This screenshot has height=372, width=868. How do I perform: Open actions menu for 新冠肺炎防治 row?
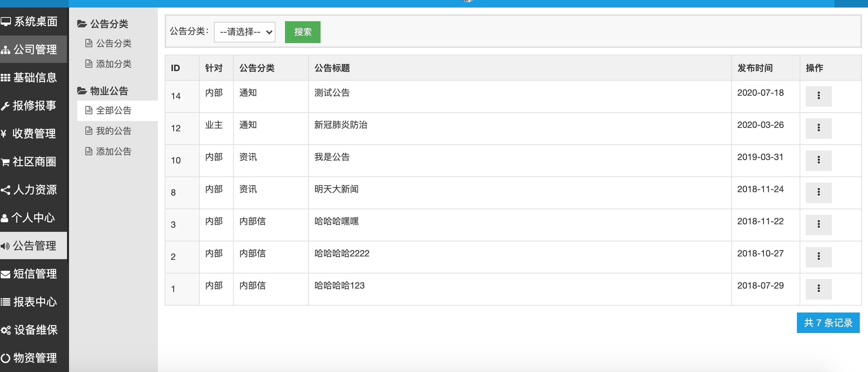(x=818, y=128)
